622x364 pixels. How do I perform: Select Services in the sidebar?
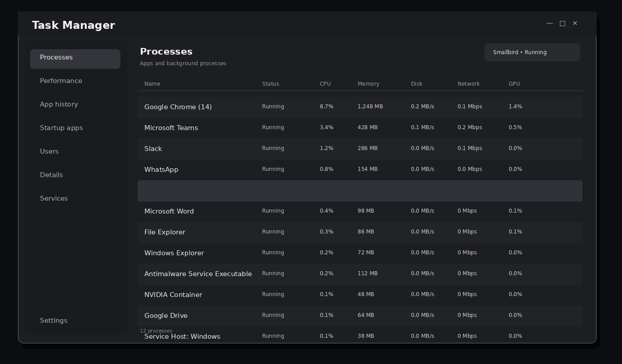coord(75,198)
